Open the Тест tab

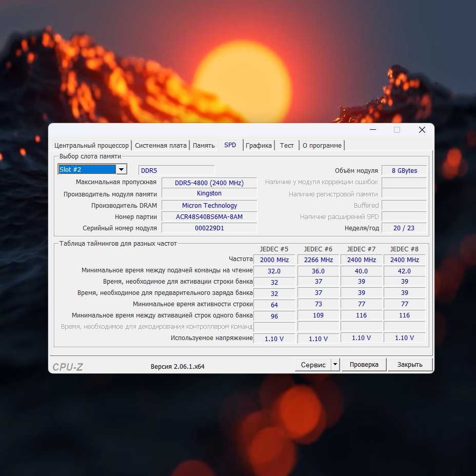coord(287,145)
